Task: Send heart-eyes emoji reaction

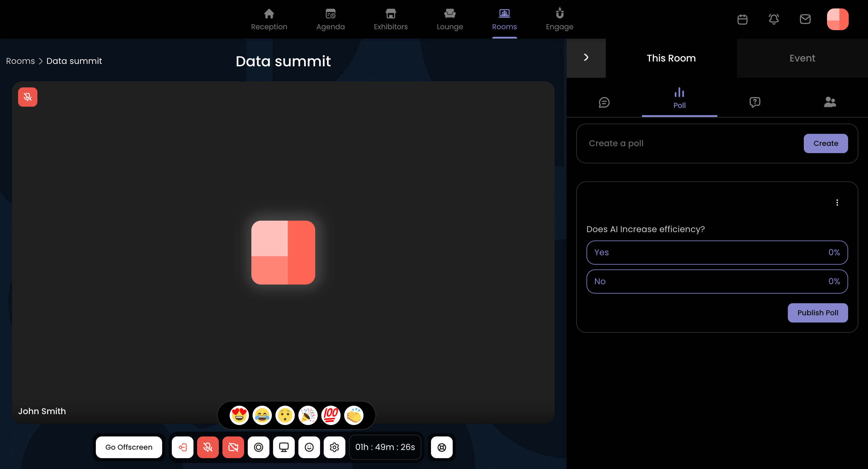Action: click(x=239, y=415)
